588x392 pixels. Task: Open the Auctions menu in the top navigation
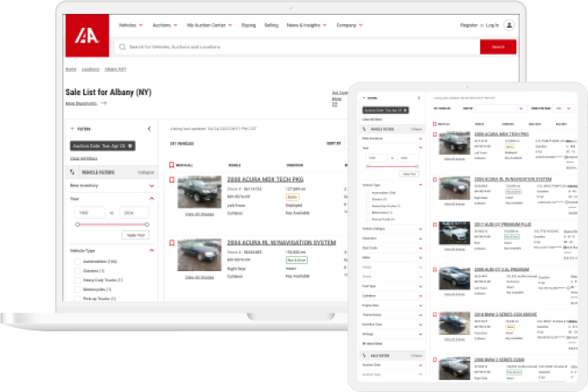point(165,25)
